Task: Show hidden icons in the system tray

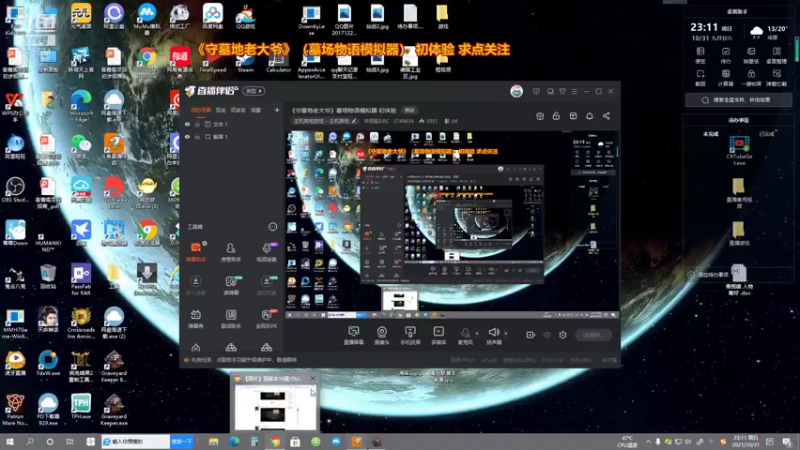Action: coord(648,441)
